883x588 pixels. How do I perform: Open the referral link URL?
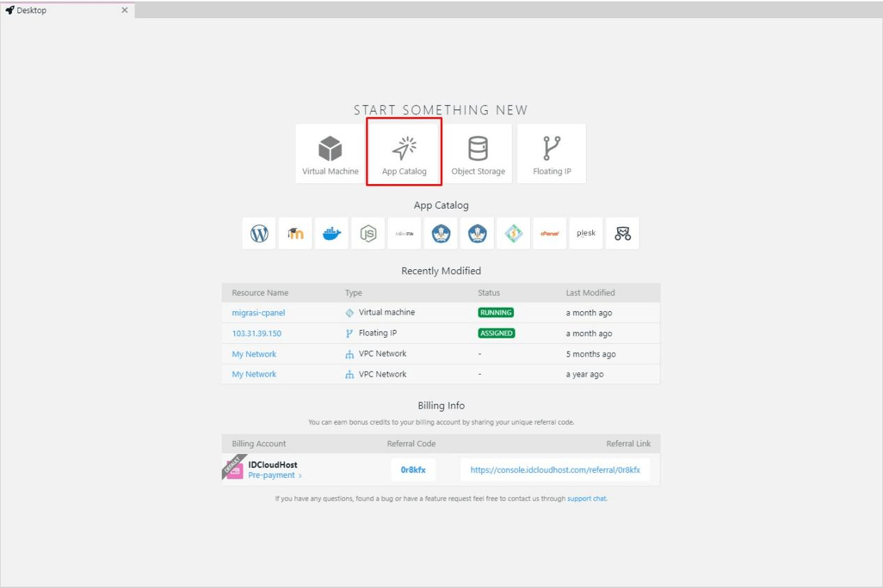pos(556,469)
